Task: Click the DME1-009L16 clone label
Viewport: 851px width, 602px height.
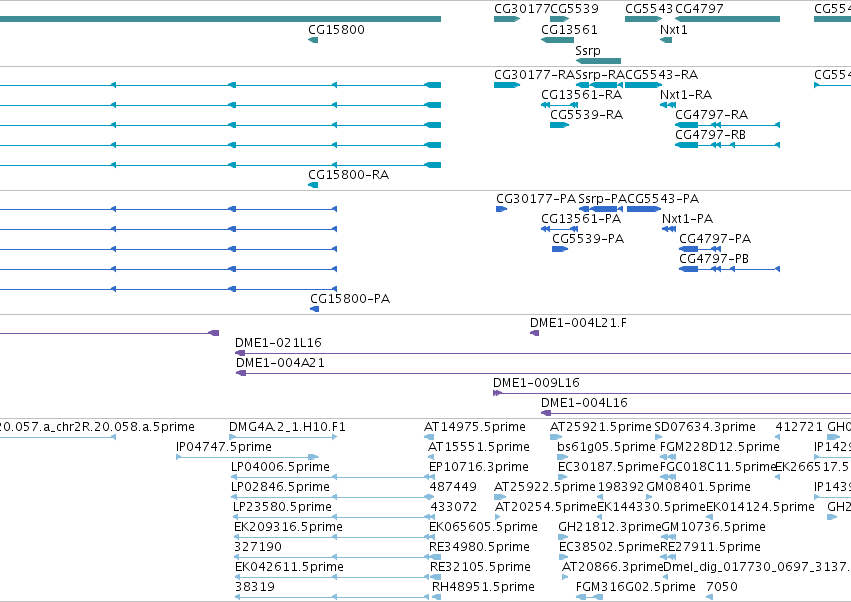Action: click(536, 383)
